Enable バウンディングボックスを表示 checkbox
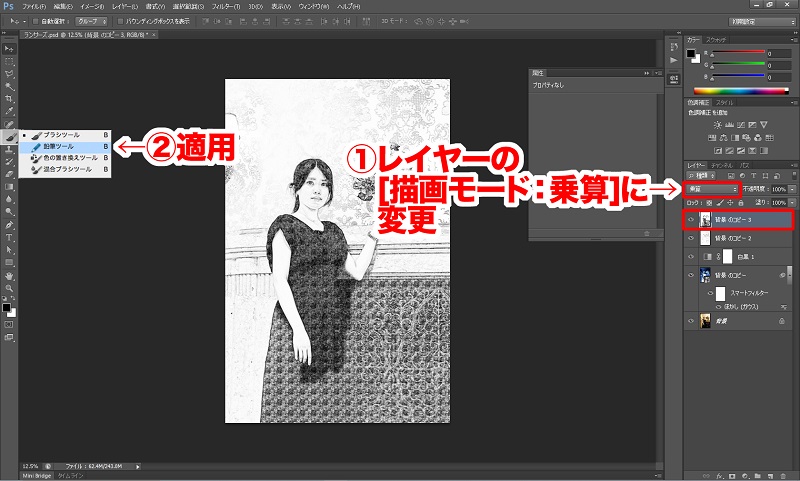The image size is (800, 481). point(120,21)
